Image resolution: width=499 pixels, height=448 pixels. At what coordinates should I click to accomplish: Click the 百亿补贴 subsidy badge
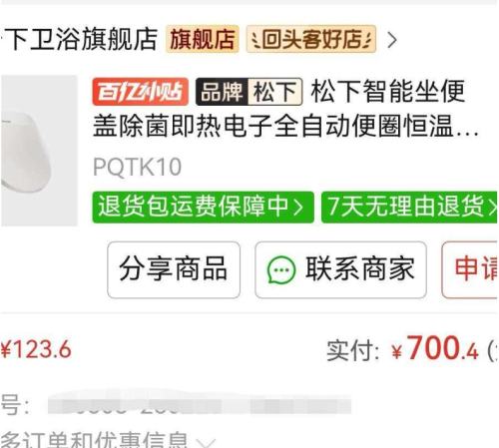coord(140,92)
